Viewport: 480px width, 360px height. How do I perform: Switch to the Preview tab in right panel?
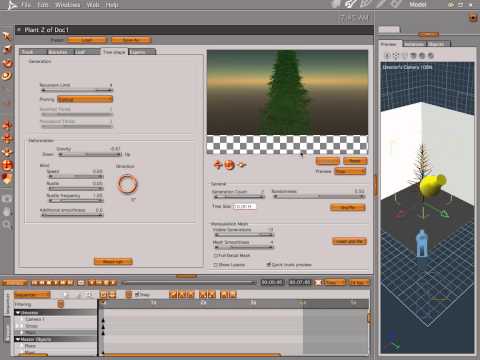coord(389,44)
